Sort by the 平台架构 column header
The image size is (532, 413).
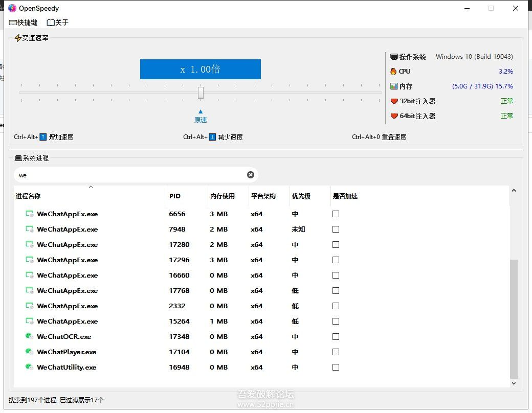point(269,196)
